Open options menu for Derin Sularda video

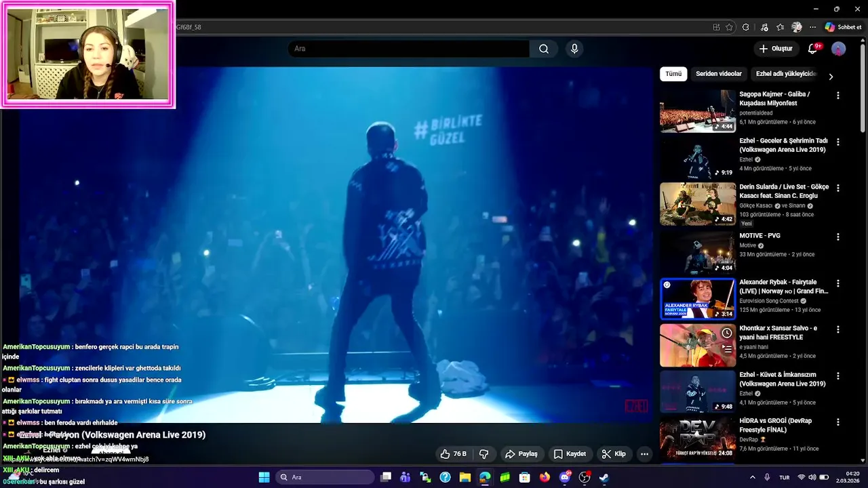(838, 188)
